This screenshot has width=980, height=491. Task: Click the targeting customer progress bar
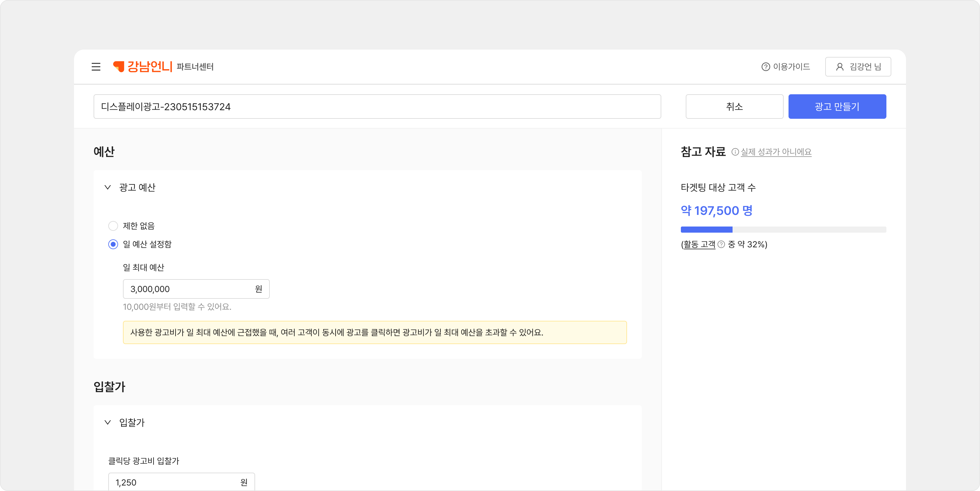(x=783, y=230)
